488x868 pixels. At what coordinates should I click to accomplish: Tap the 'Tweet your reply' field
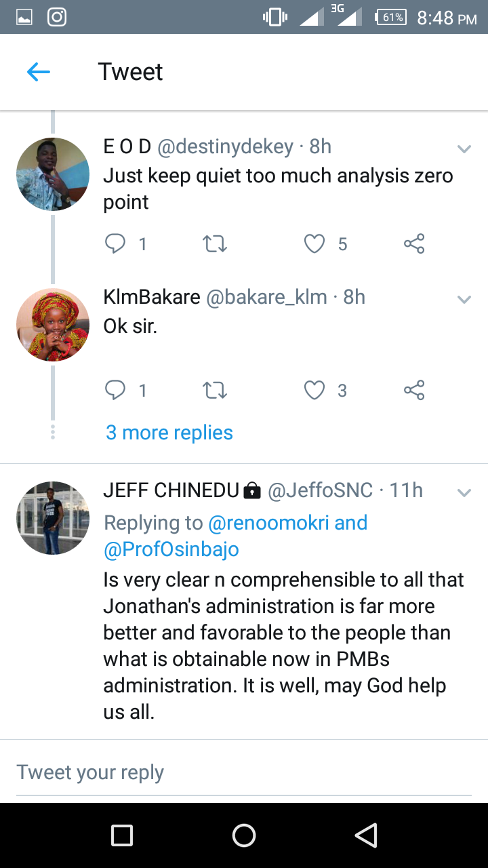244,772
